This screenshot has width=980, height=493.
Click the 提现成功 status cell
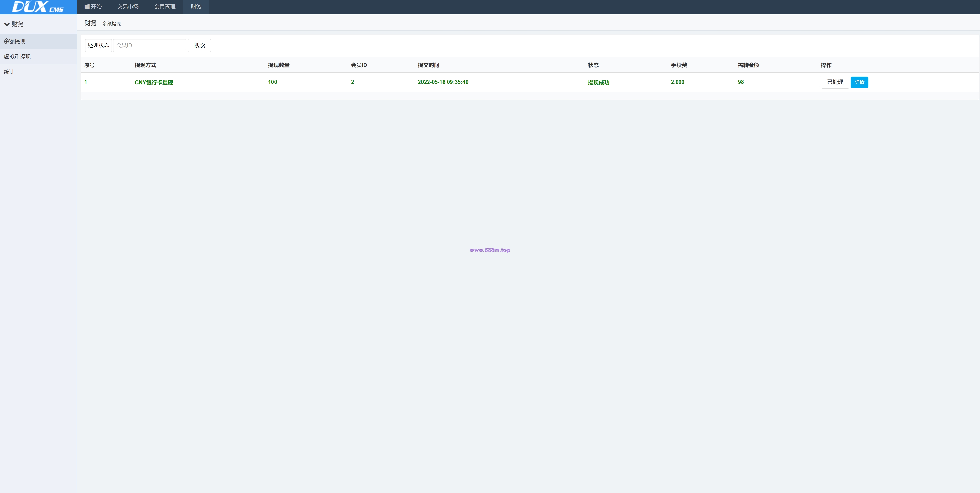pos(599,82)
